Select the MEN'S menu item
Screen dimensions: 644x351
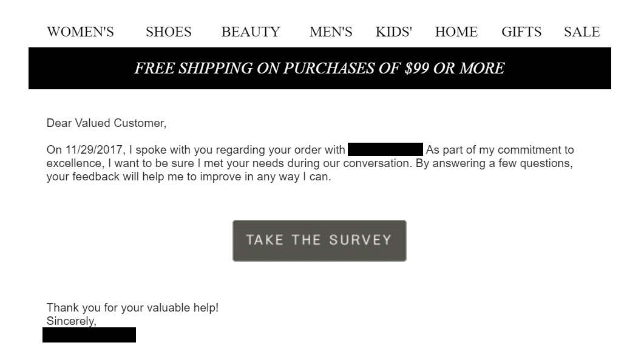(x=331, y=32)
